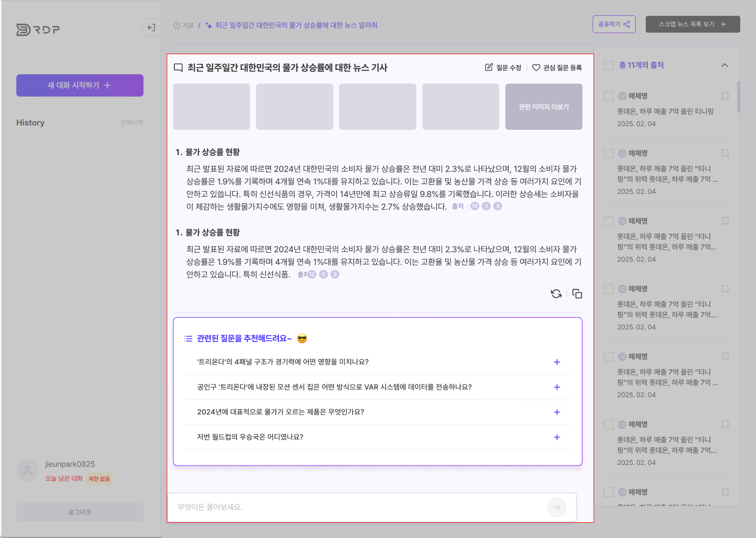Collapse the 총 11개의 출처 panel chevron
The height and width of the screenshot is (538, 756).
click(724, 65)
